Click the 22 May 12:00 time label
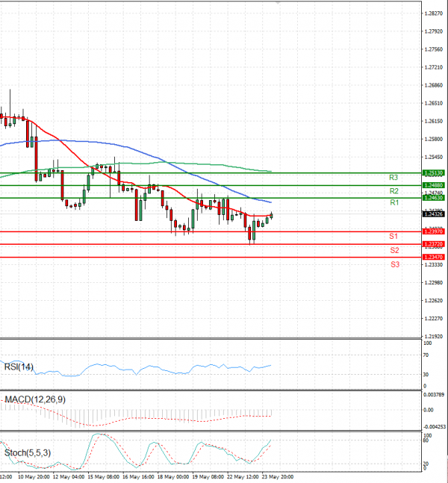This screenshot has width=448, height=483. pyautogui.click(x=243, y=477)
